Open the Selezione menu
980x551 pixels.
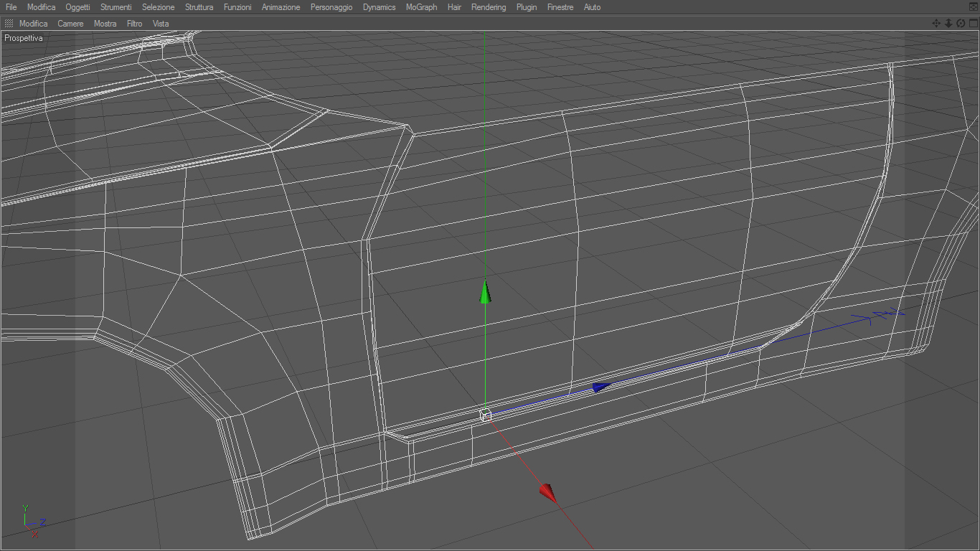pyautogui.click(x=159, y=7)
